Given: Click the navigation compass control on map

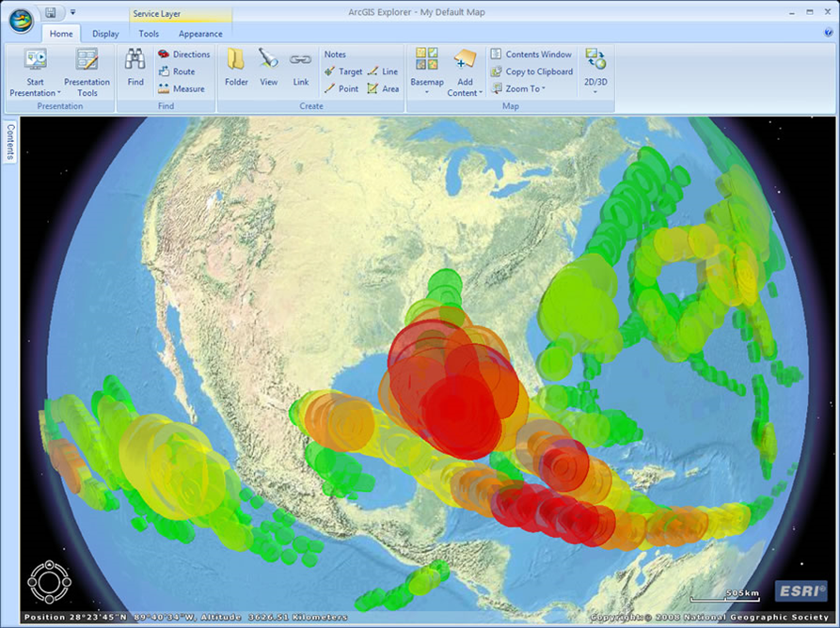Looking at the screenshot, I should click(49, 581).
